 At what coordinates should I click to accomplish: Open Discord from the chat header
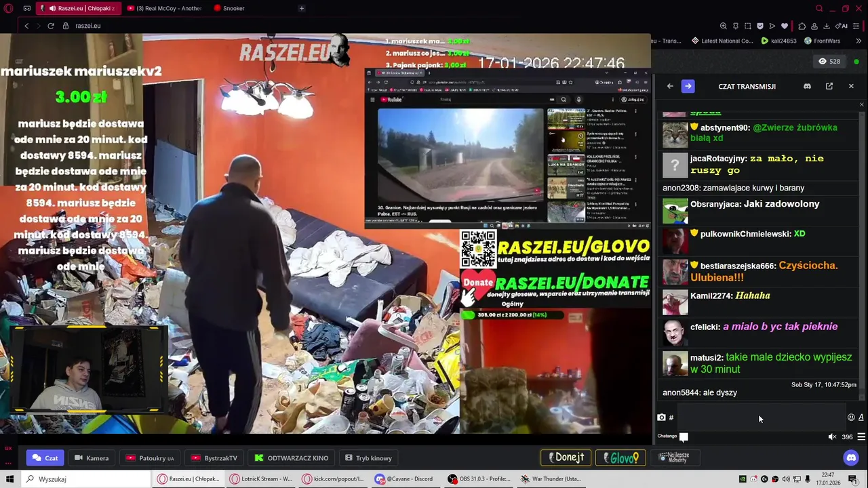tap(807, 86)
